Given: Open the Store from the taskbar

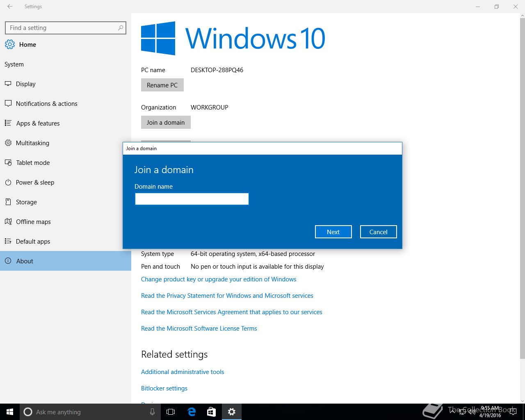Looking at the screenshot, I should pos(211,412).
